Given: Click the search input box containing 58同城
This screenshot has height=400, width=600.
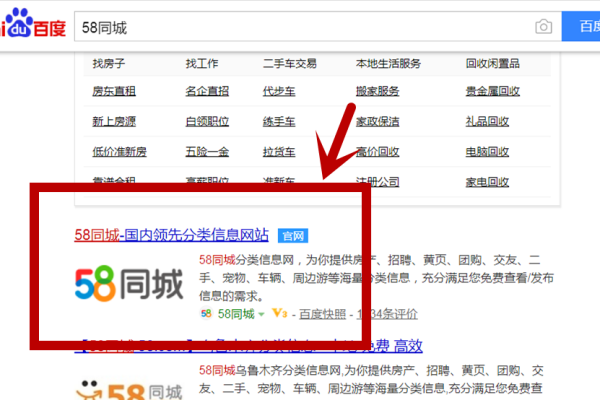Looking at the screenshot, I should pyautogui.click(x=300, y=26).
